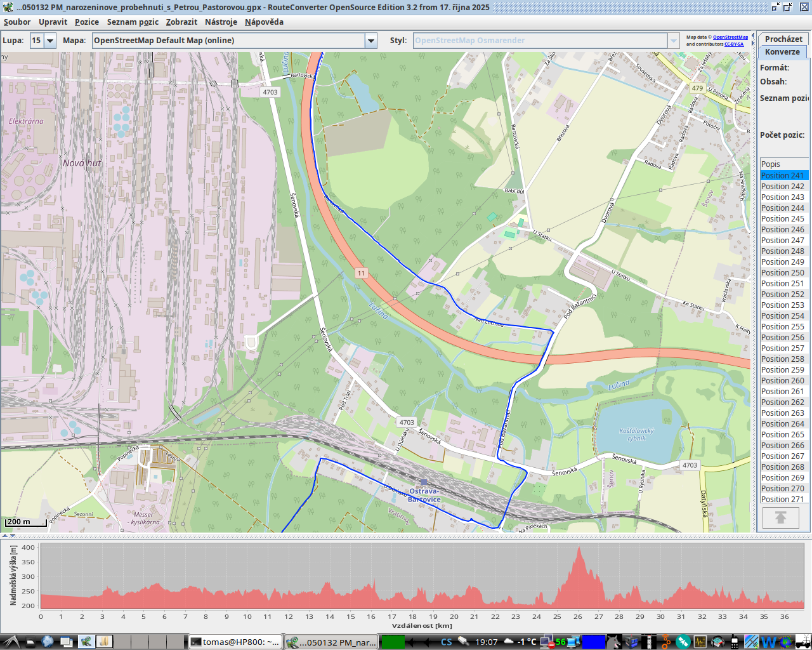Collapse the map panel using the left splitter arrow
The height and width of the screenshot is (650, 812).
752,36
